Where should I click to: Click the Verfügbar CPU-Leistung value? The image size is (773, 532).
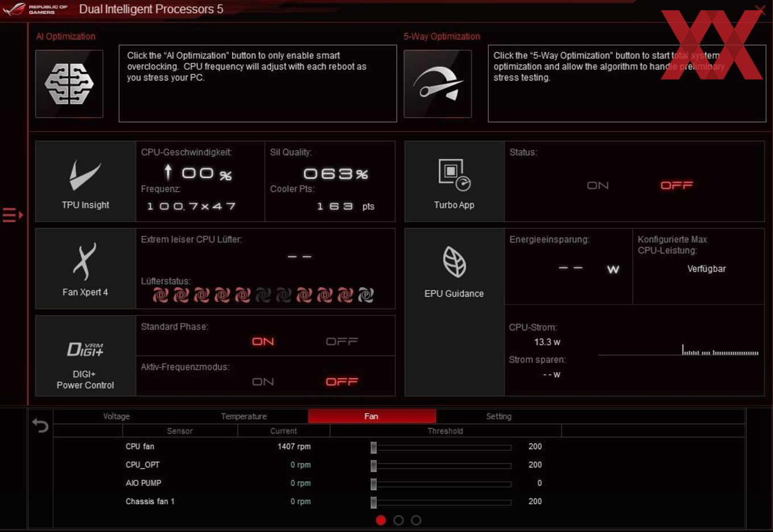[706, 269]
